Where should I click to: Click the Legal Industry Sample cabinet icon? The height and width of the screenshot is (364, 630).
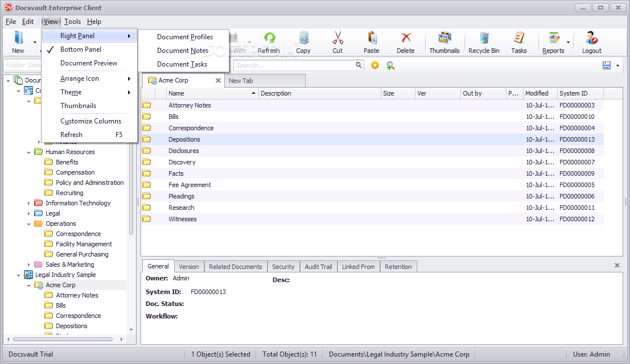(28, 275)
